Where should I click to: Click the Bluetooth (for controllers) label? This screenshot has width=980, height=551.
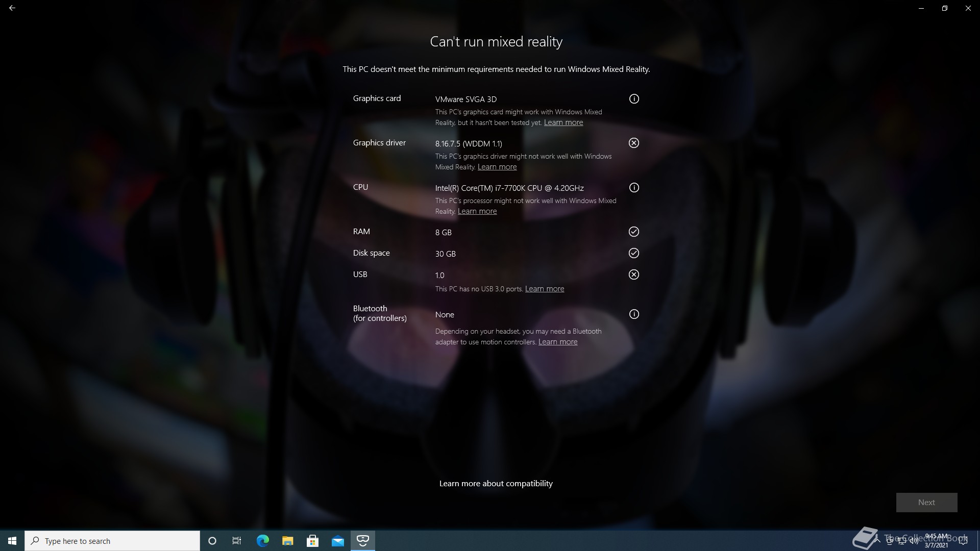point(380,313)
